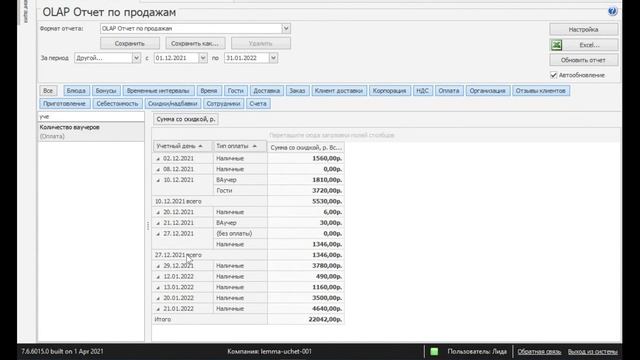640x360 pixels.
Task: Collapse the 20.01.2022 row
Action: [158, 298]
